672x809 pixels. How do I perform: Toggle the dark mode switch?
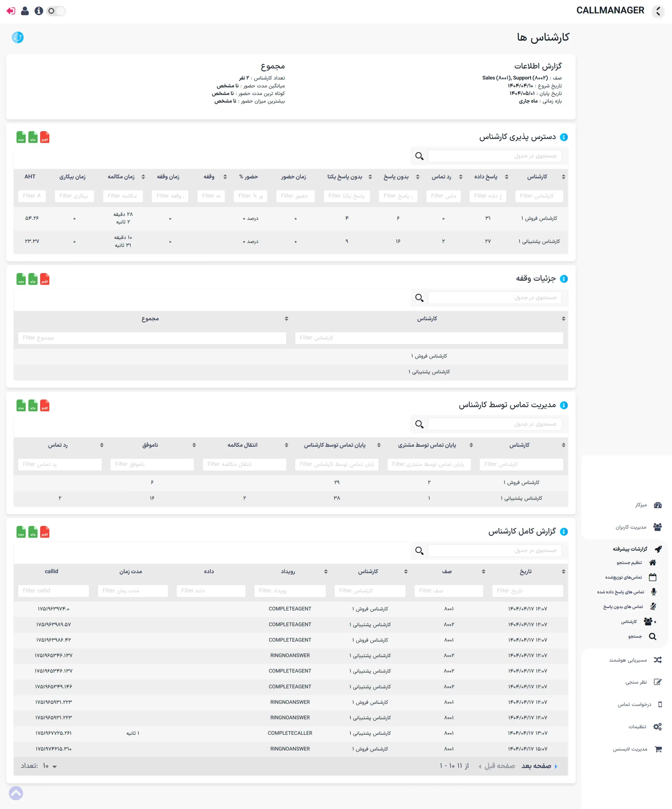[x=56, y=11]
